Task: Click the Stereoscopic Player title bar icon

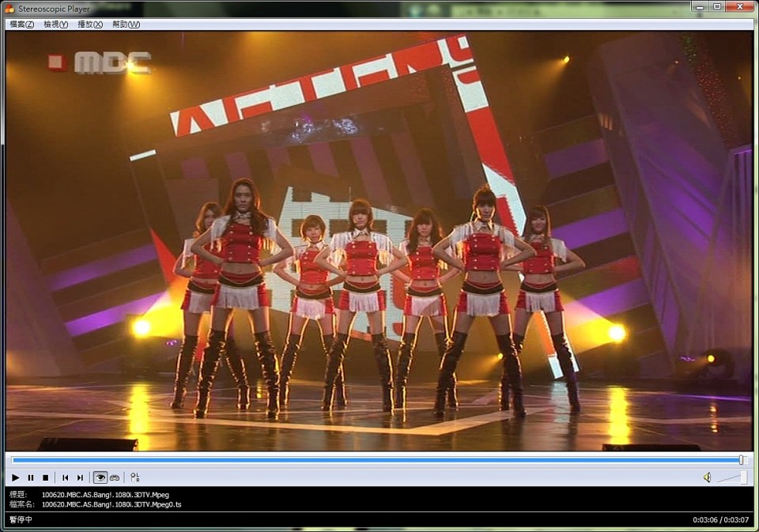Action: [9, 7]
